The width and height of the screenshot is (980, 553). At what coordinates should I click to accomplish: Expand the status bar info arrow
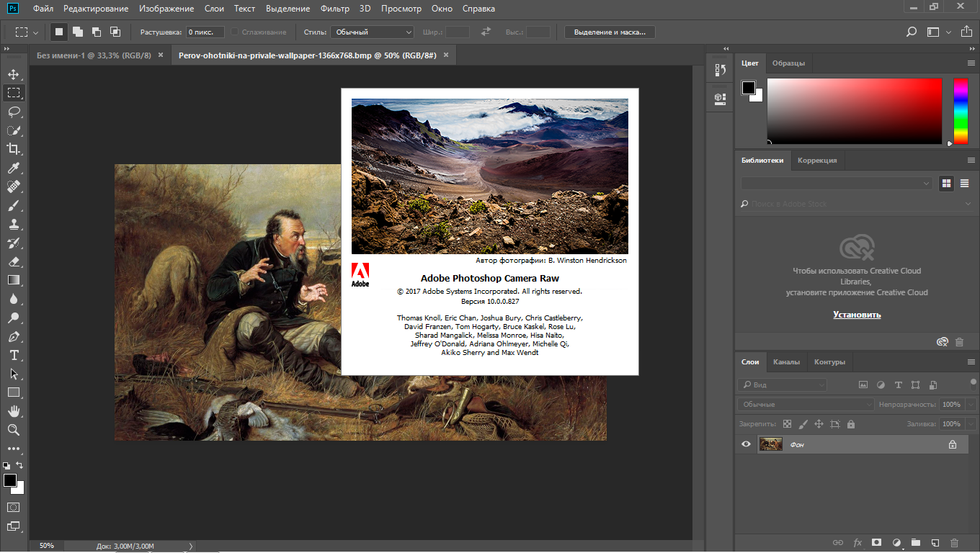(190, 546)
